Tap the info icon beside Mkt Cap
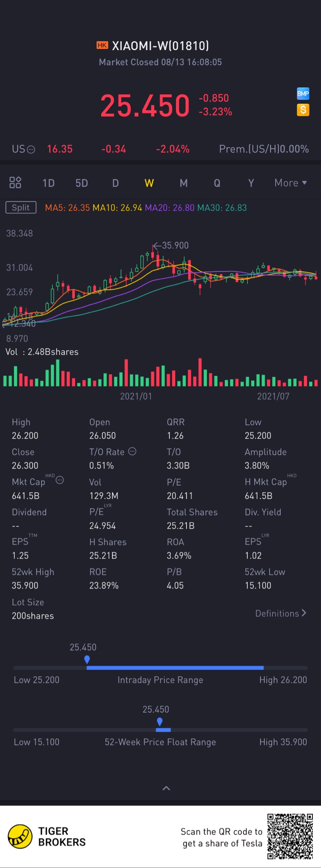321x868 pixels. (x=60, y=480)
